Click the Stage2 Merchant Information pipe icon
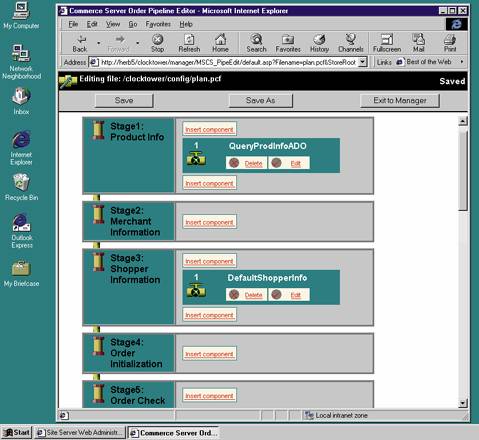The height and width of the screenshot is (440, 479). [x=99, y=214]
